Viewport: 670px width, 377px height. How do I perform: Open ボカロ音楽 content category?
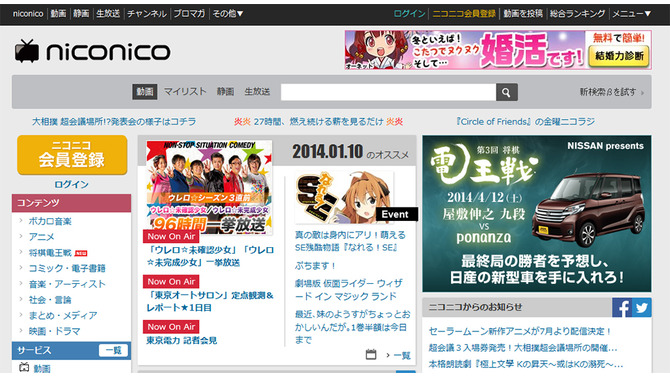50,221
